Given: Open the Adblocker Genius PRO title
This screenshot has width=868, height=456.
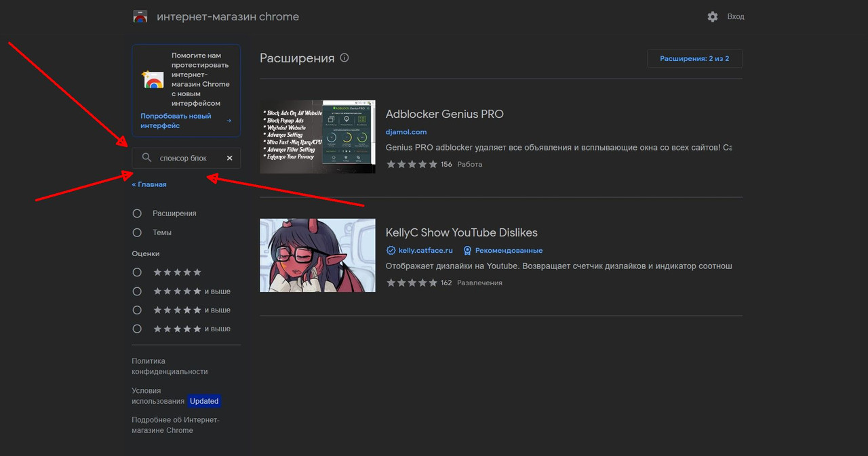Looking at the screenshot, I should (445, 114).
